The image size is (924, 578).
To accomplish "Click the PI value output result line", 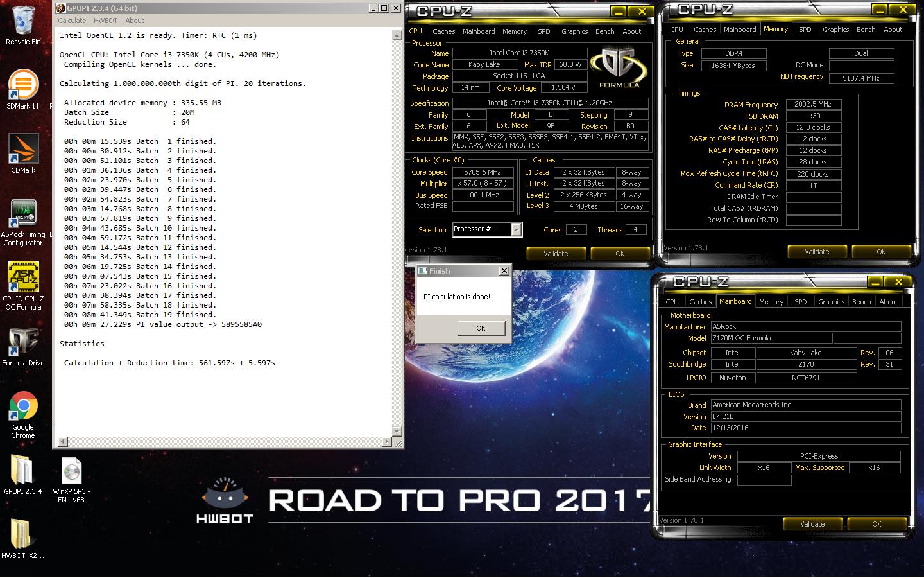I will tap(163, 324).
